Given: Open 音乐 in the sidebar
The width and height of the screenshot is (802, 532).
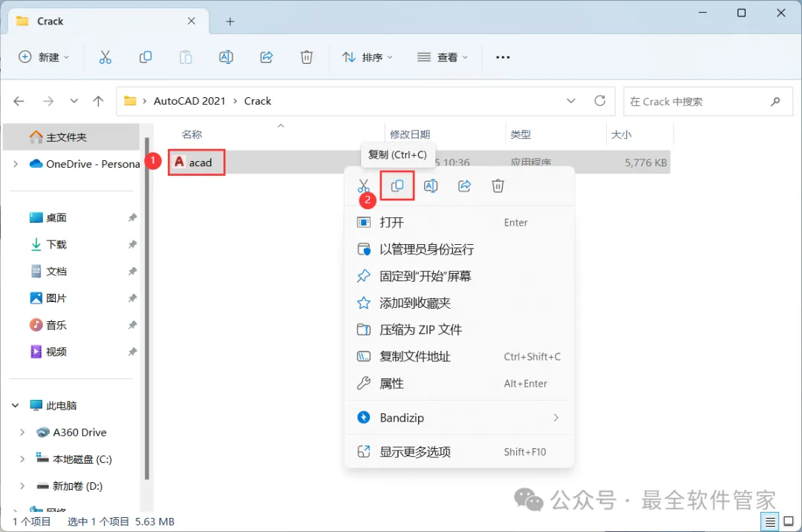Looking at the screenshot, I should click(48, 325).
